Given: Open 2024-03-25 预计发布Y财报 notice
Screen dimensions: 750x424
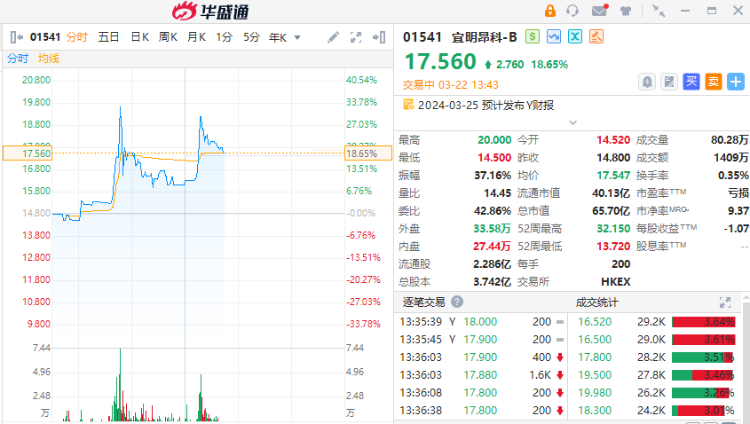Looking at the screenshot, I should [x=485, y=105].
